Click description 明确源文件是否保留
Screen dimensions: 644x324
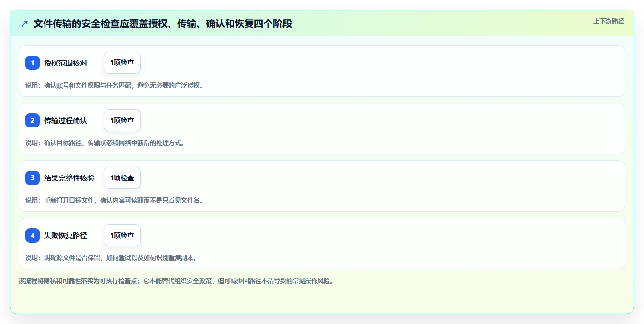pos(111,258)
